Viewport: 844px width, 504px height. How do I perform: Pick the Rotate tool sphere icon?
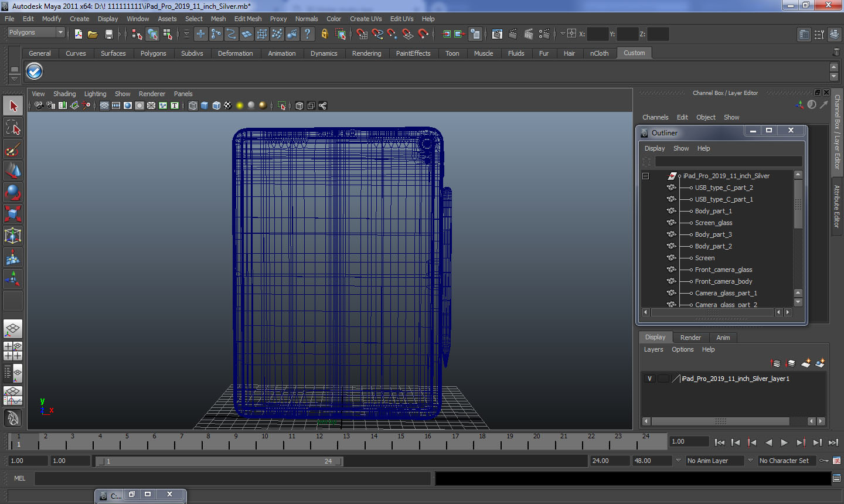[13, 192]
